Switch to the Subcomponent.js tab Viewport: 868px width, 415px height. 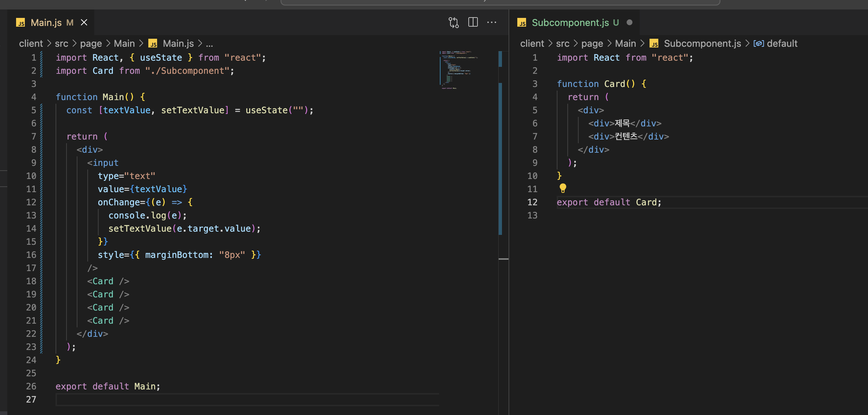pyautogui.click(x=570, y=23)
